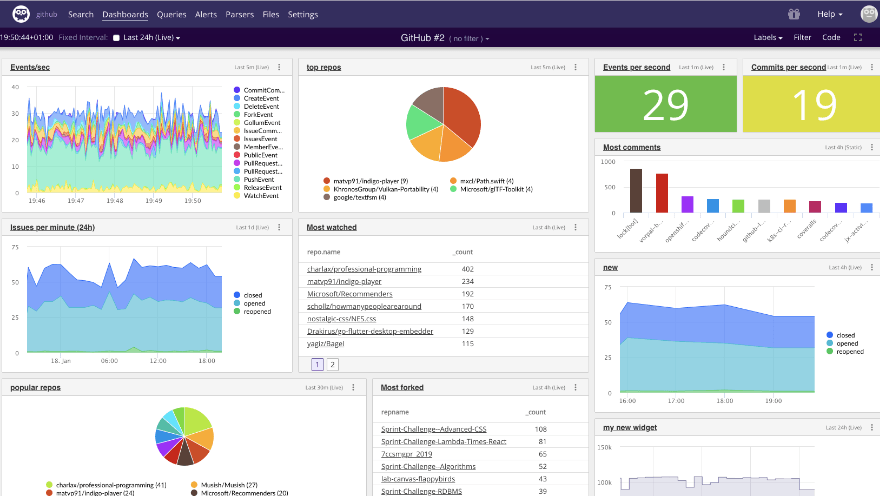Viewport: 880px width, 496px height.
Task: Open the Last 24h (Live) time dropdown
Action: click(x=150, y=38)
